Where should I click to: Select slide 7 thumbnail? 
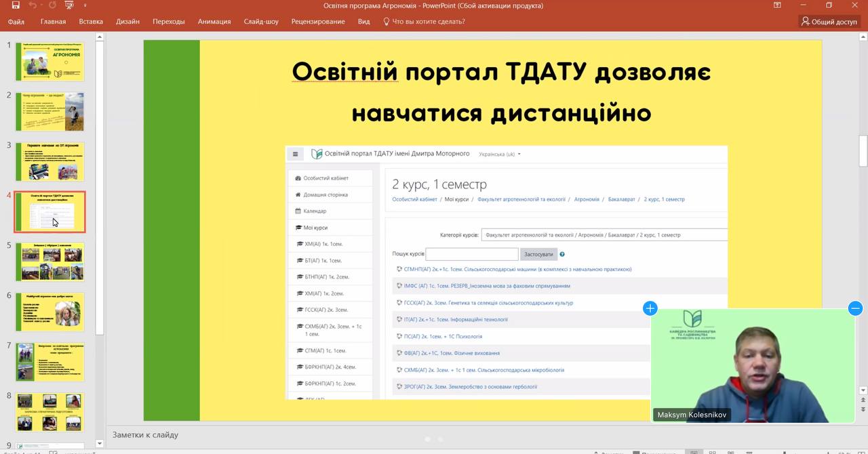pos(50,362)
